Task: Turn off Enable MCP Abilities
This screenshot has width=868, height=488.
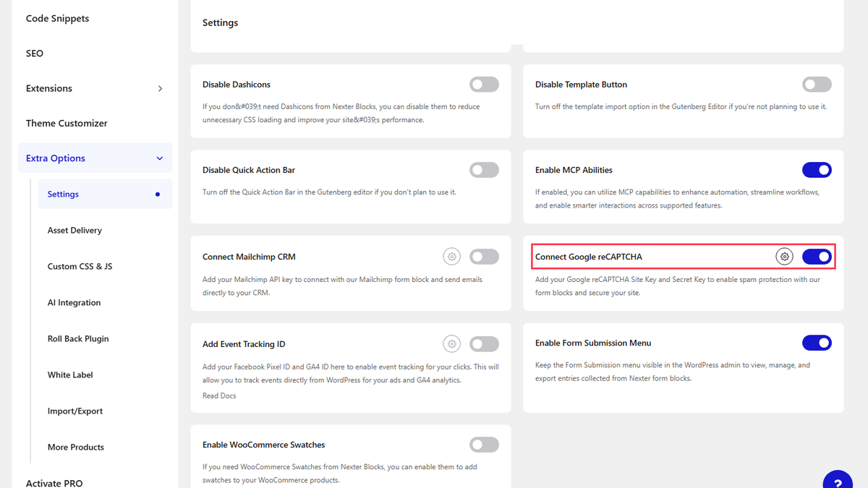Action: tap(817, 170)
